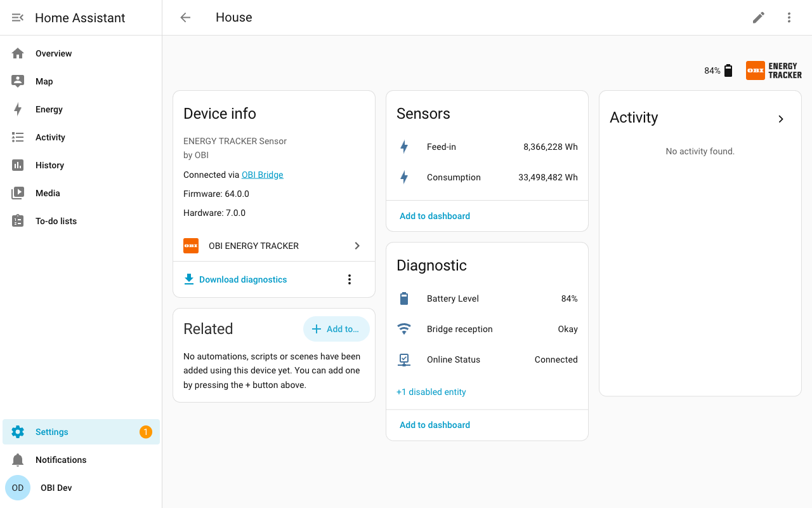Click the battery icon in header

[728, 70]
